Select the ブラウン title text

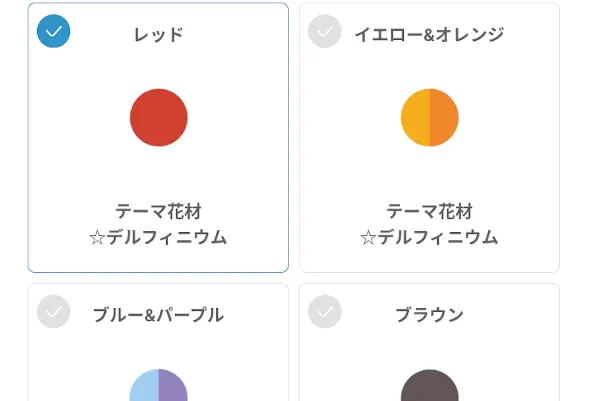[x=429, y=315]
